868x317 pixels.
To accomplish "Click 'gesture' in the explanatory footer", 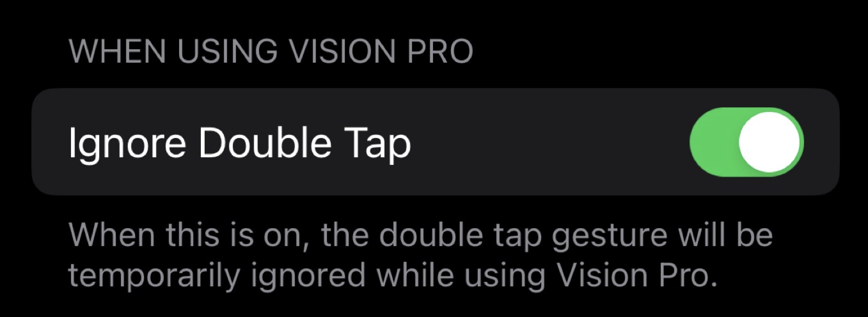I will tap(609, 236).
